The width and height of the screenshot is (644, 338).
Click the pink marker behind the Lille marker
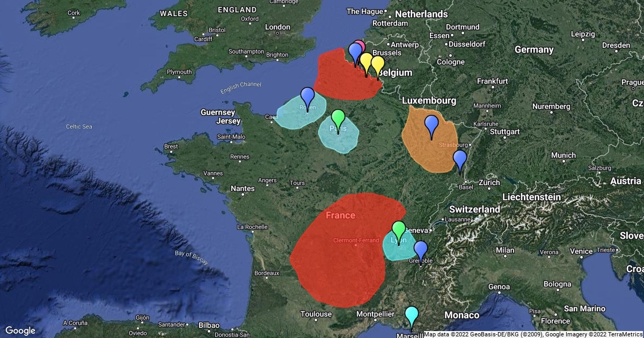[x=360, y=46]
